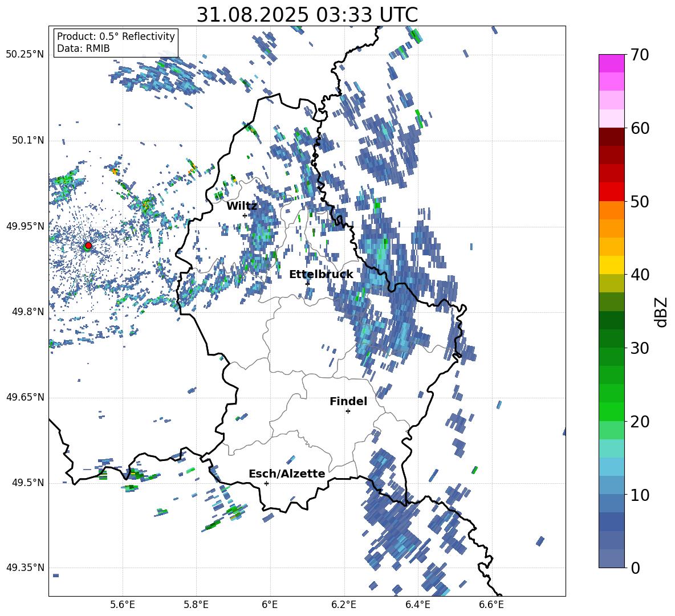Screen dimensions: 675x616
Task: Click the magenta 70 dBZ colorbar segment
Action: click(611, 63)
